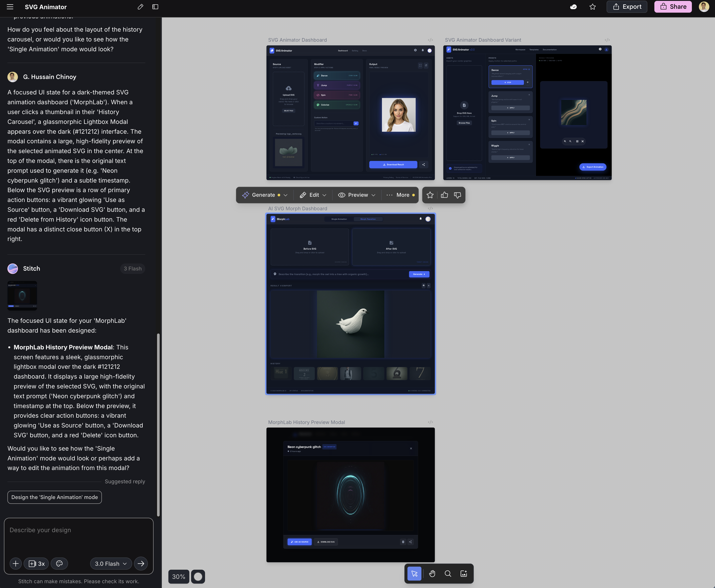Open the 3.0 Flash model selector
This screenshot has width=715, height=588.
point(110,563)
